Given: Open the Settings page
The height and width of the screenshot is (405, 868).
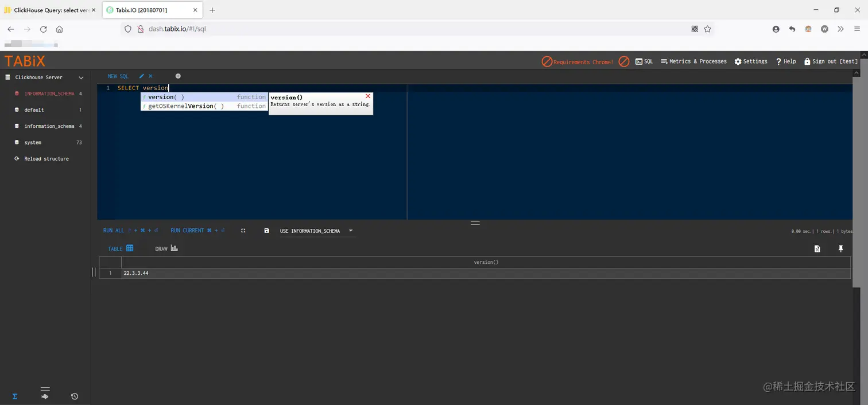Looking at the screenshot, I should [751, 61].
